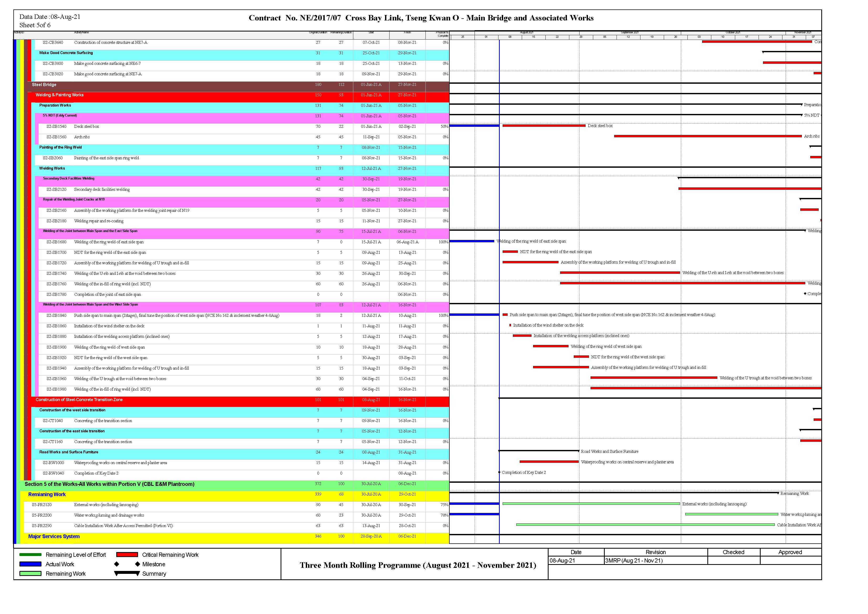Screen dimensions: 868x614
Task: Click the 06-Aug-21 A finish date of S2-SB1680
Action: (x=407, y=242)
